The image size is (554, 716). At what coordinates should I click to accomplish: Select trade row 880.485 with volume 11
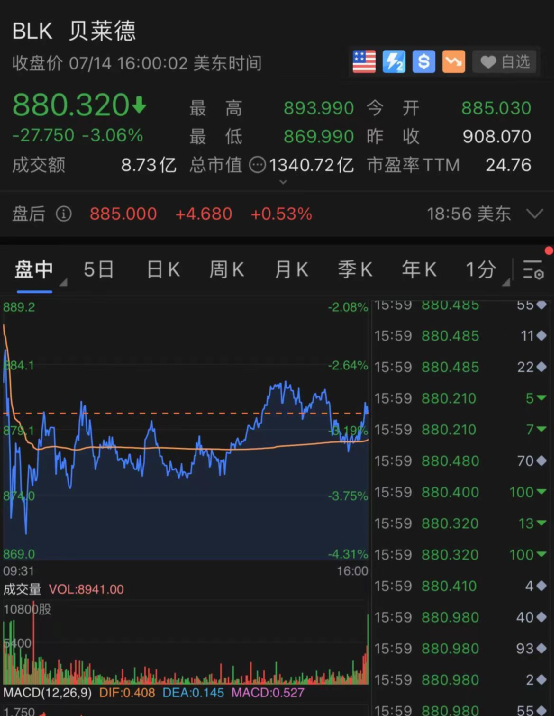point(461,336)
